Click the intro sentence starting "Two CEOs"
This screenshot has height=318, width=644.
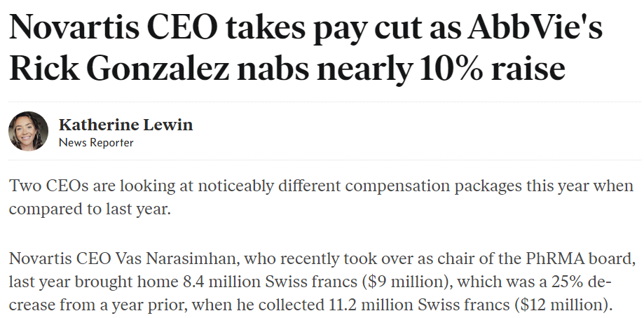tap(321, 198)
